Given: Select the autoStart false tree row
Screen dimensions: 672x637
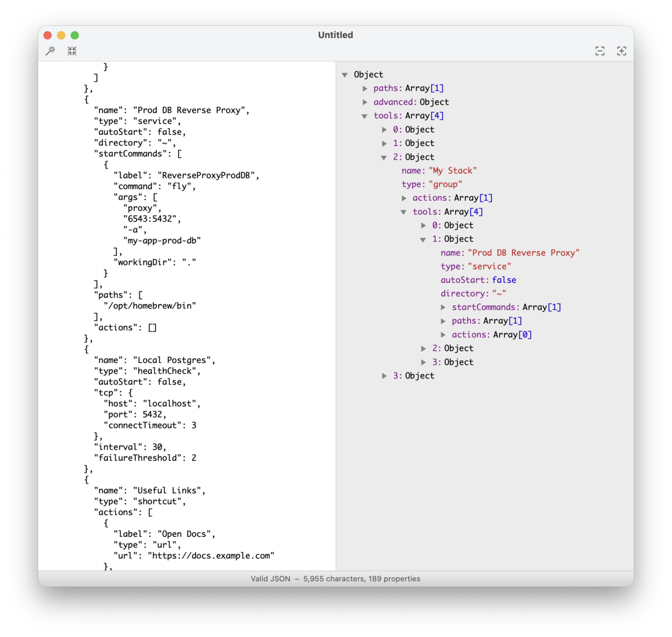Looking at the screenshot, I should tap(478, 280).
